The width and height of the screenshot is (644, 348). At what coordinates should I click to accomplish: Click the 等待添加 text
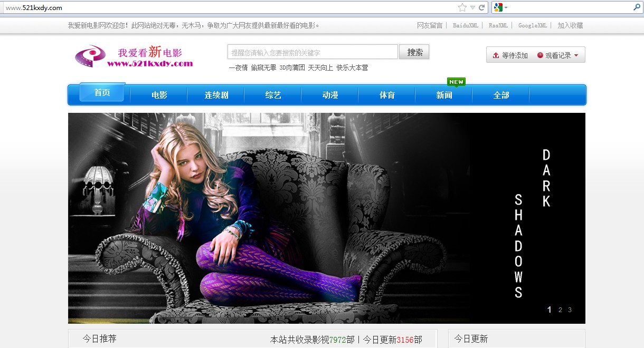(515, 55)
